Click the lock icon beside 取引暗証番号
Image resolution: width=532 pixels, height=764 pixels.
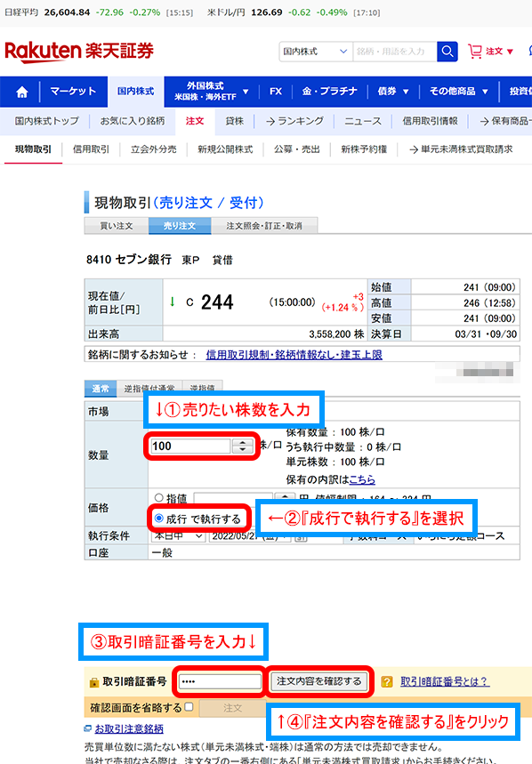point(94,683)
